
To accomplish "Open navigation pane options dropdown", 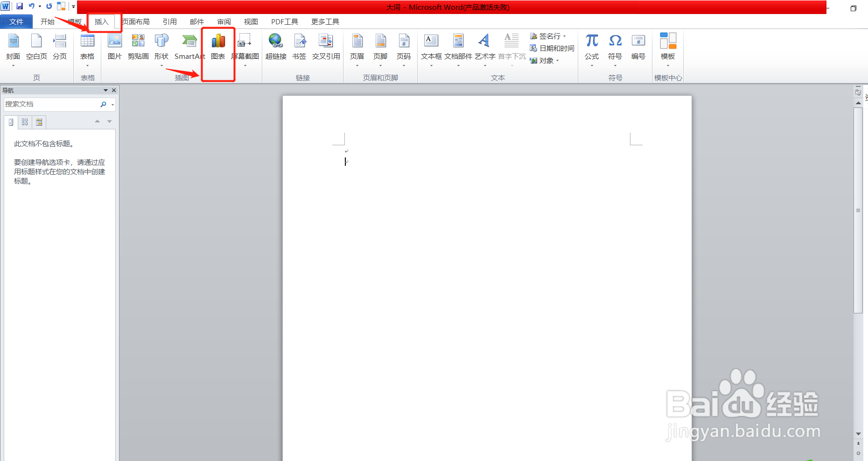I will pyautogui.click(x=106, y=90).
